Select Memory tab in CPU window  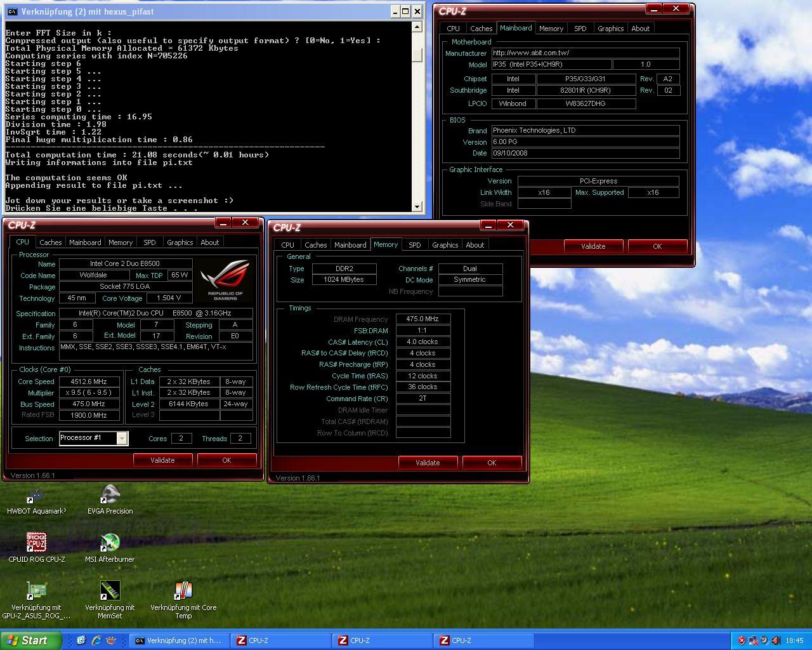[121, 242]
